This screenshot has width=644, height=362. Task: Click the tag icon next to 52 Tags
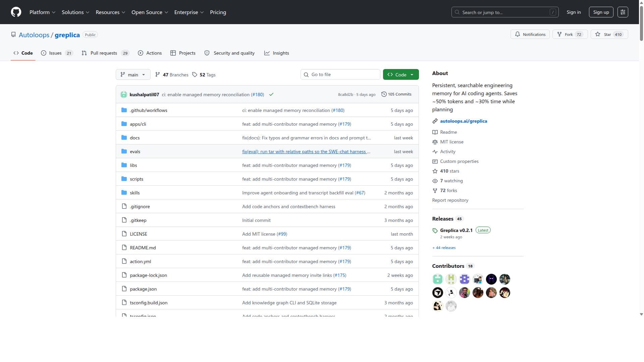(x=195, y=75)
